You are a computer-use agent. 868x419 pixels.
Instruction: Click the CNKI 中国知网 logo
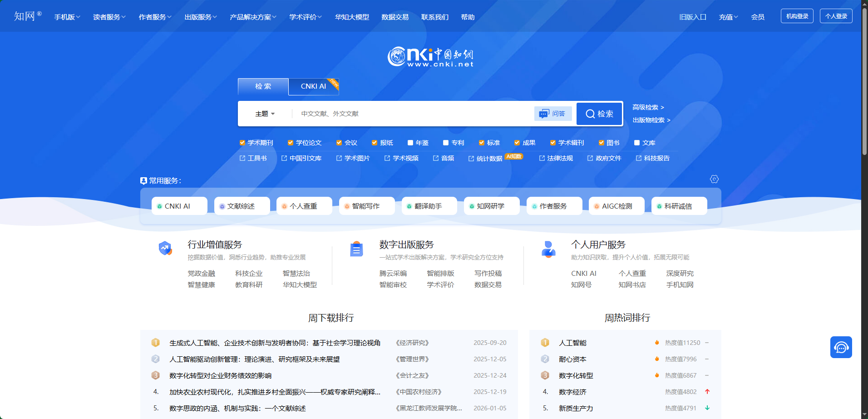click(x=430, y=57)
